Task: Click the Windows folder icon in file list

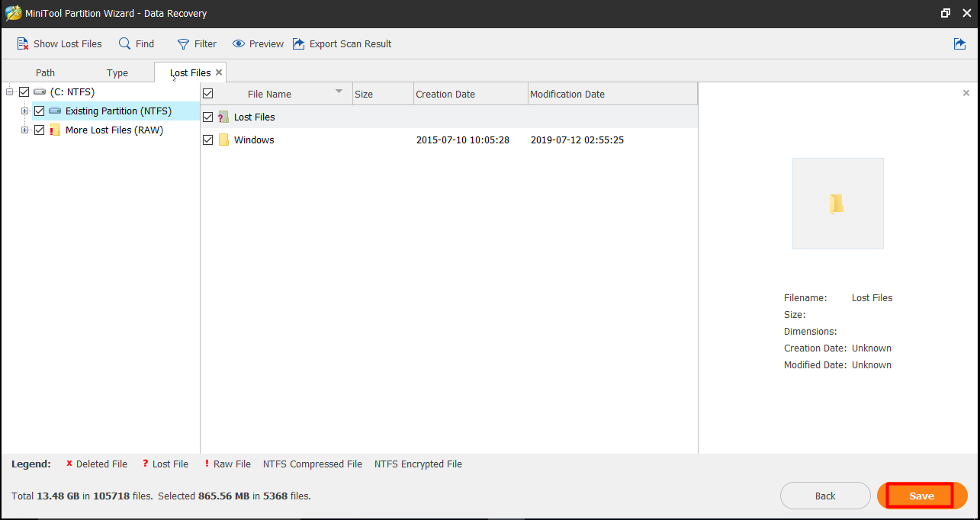Action: [223, 140]
